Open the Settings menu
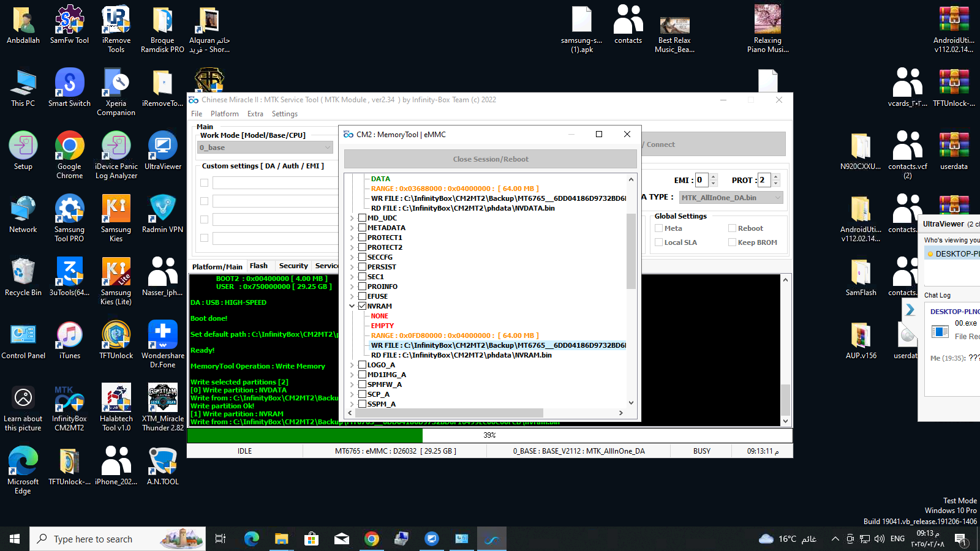Screen dimensions: 980x551 point(285,114)
